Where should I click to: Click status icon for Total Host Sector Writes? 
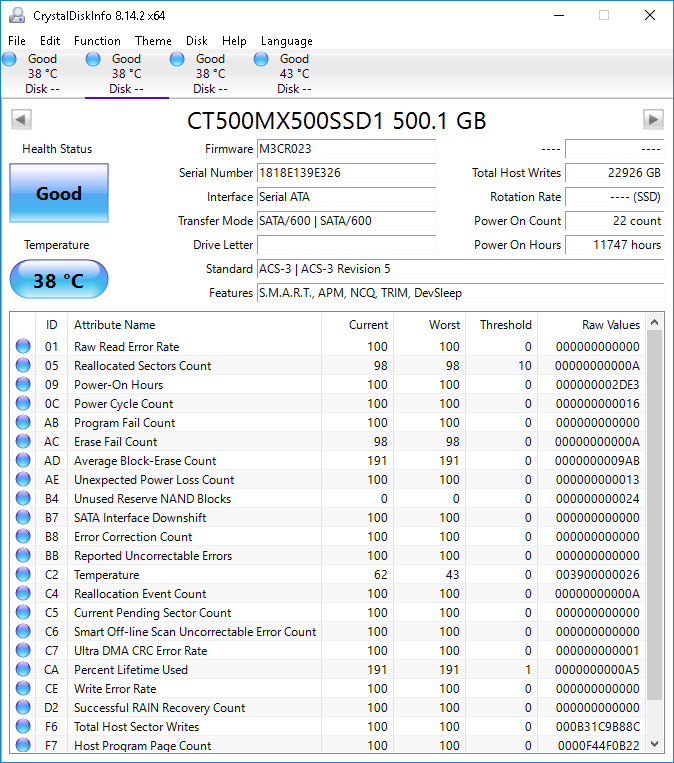[x=23, y=726]
